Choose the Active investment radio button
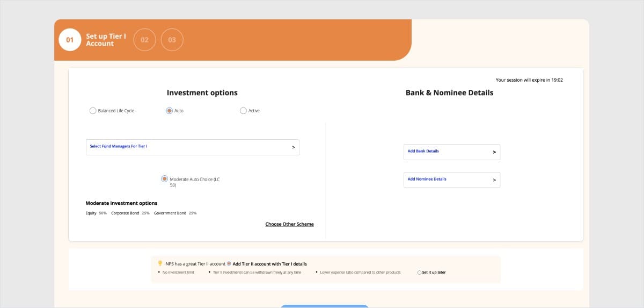This screenshot has width=644, height=308. pyautogui.click(x=243, y=111)
